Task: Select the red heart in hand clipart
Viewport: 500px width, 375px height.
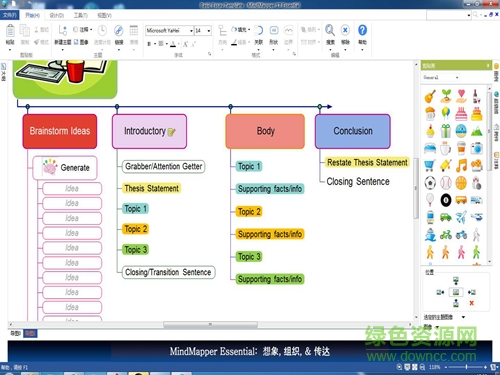Action: pyautogui.click(x=461, y=96)
